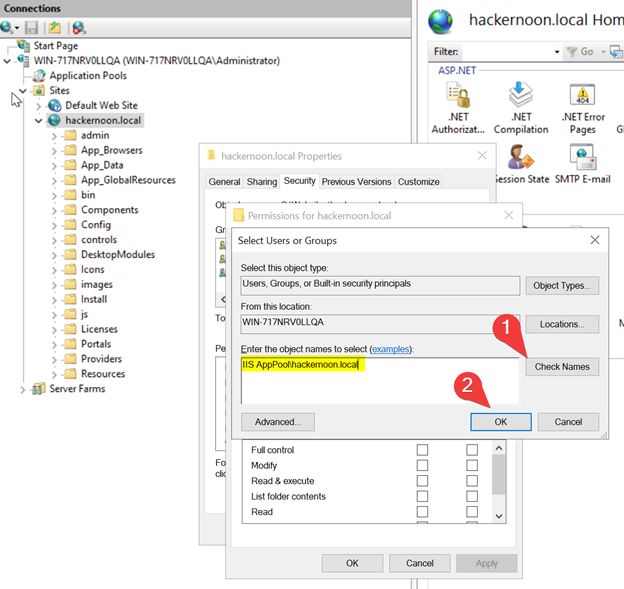Screen dimensions: 624x589
Task: Open the .NET Authorization feature icon
Action: click(458, 95)
